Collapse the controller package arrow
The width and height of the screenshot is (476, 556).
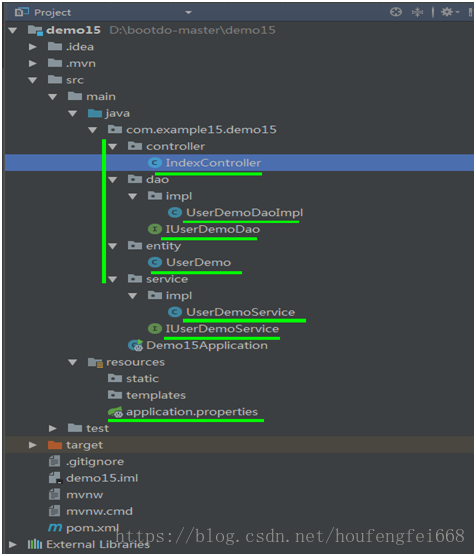point(113,146)
